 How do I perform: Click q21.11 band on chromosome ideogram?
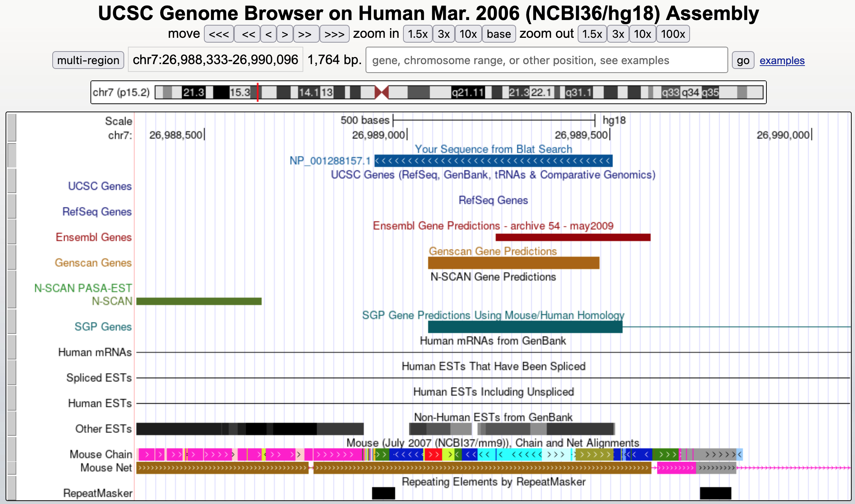tap(468, 92)
